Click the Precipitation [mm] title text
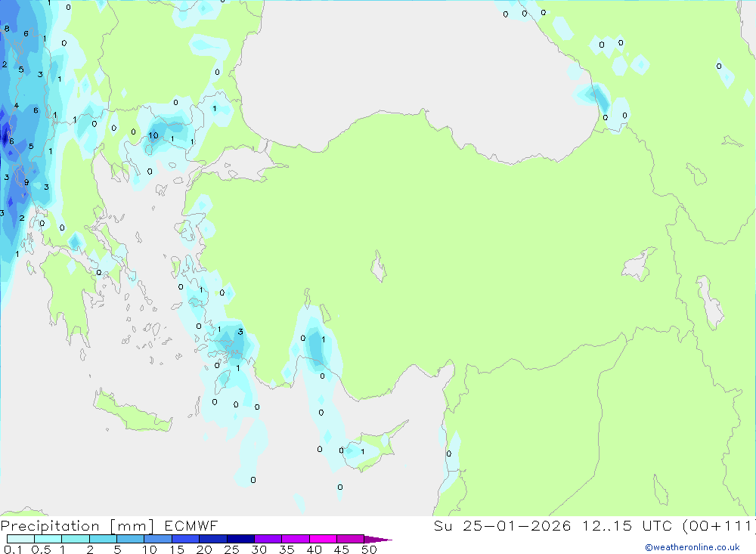This screenshot has width=756, height=554. 77,526
